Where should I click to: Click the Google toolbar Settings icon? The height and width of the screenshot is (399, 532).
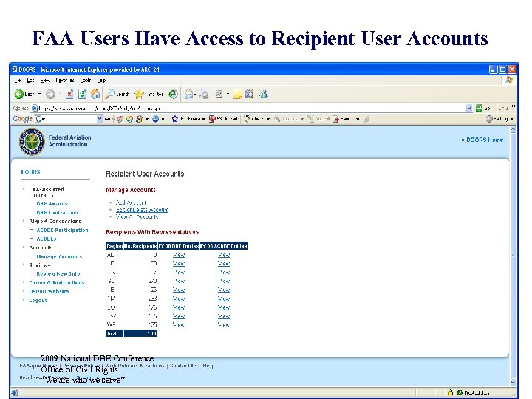(x=489, y=119)
